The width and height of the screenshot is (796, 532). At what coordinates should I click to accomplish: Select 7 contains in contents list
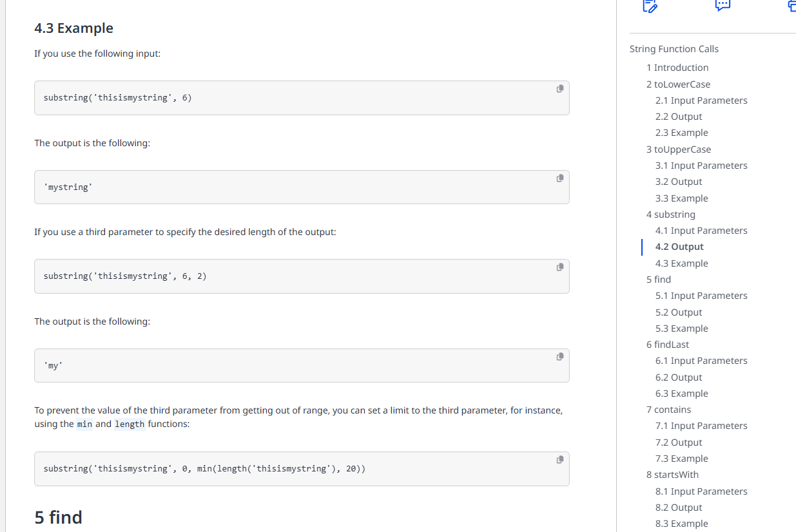tap(669, 410)
